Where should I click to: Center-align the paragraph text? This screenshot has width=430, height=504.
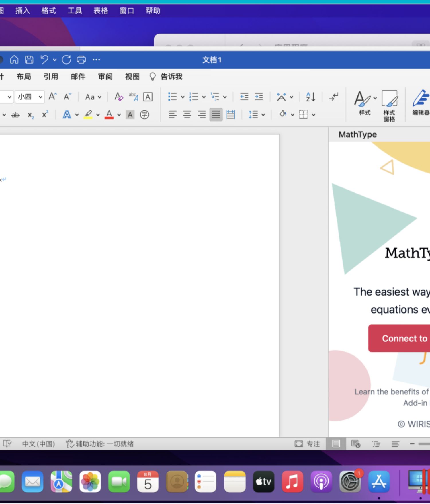coord(187,115)
